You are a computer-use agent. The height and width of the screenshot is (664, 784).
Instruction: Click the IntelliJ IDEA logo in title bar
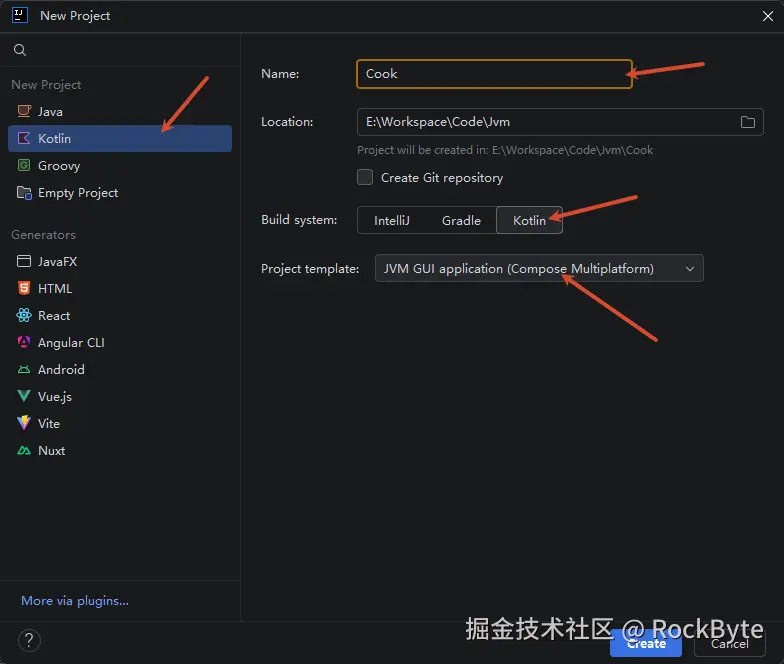(20, 15)
